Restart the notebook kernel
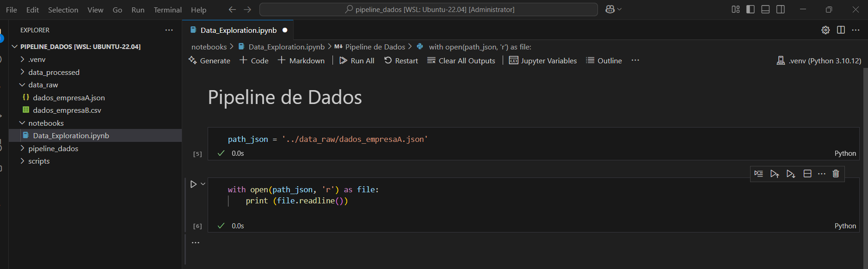Image resolution: width=868 pixels, height=269 pixels. point(401,61)
